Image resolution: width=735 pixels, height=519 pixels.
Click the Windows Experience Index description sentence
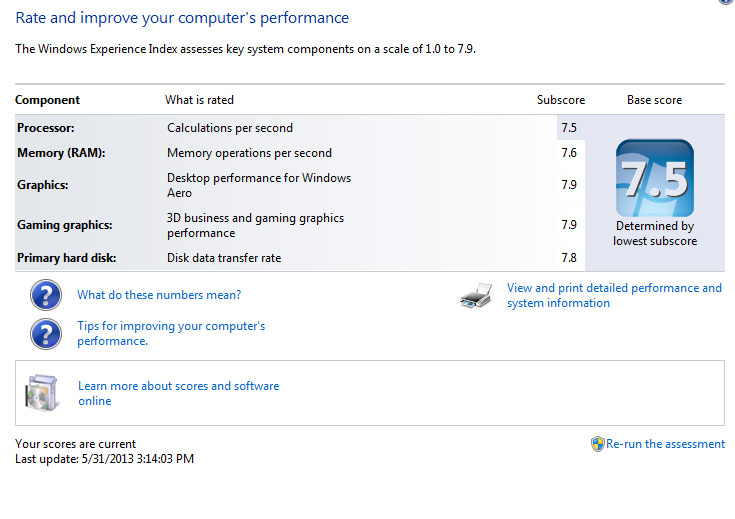click(246, 49)
